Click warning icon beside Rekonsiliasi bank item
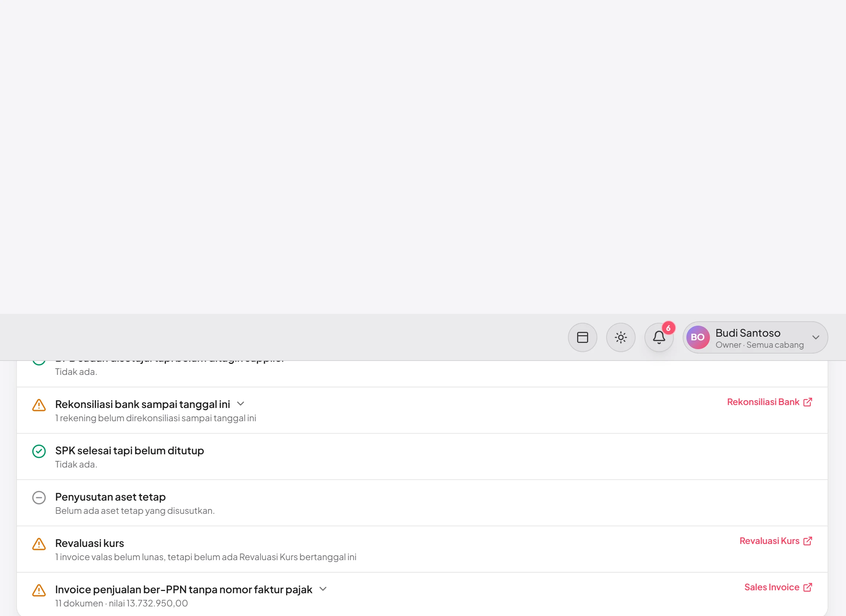Image resolution: width=846 pixels, height=616 pixels. click(39, 405)
